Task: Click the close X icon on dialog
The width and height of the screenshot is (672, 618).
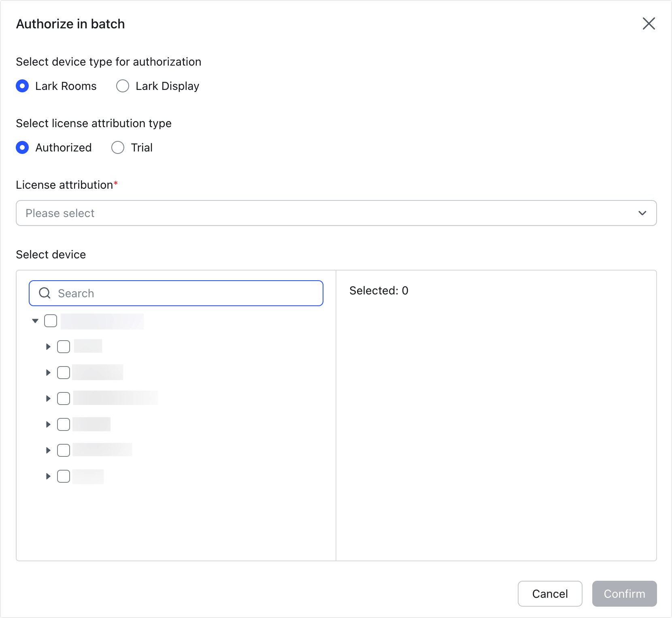Action: tap(649, 24)
